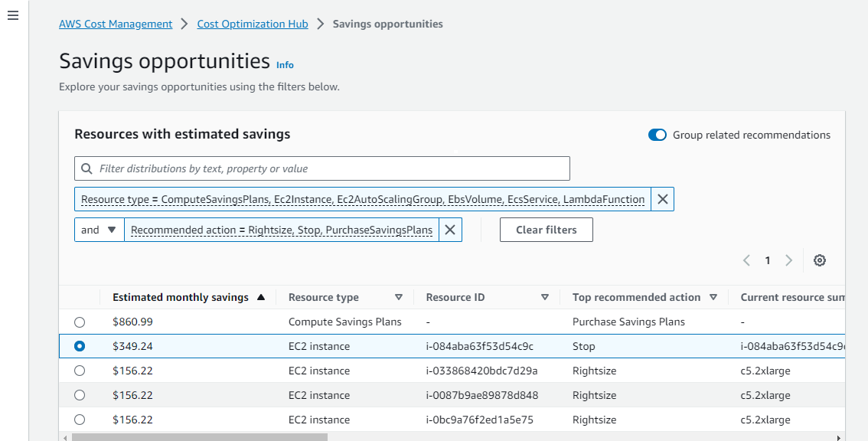
Task: Open the 'and' filter operator dropdown
Action: tap(99, 229)
